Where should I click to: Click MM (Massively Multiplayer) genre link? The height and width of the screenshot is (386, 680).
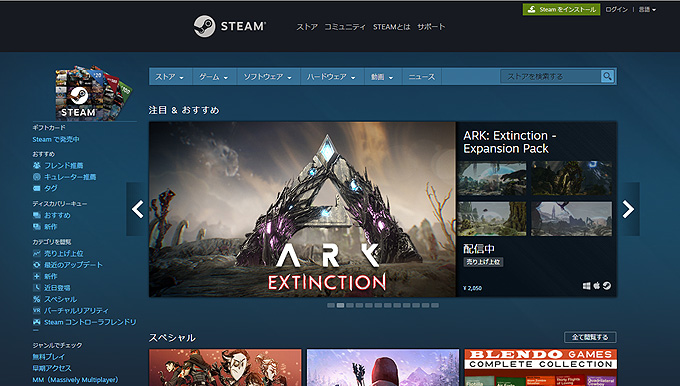(x=75, y=379)
